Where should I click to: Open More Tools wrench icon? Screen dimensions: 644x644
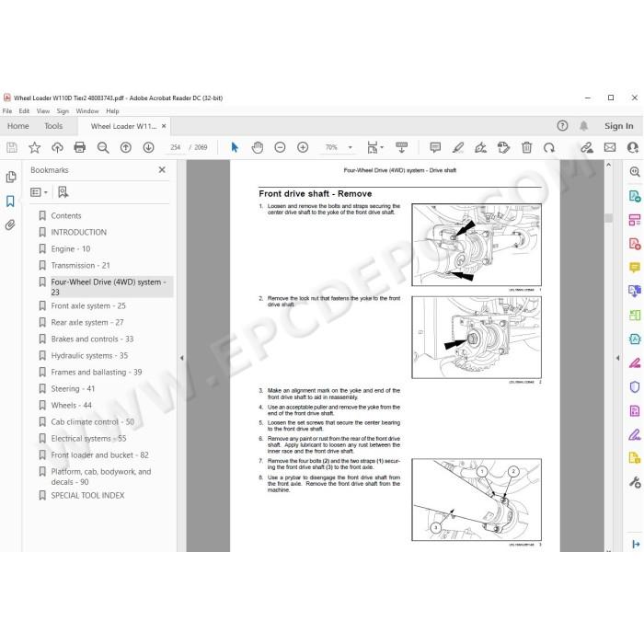pyautogui.click(x=635, y=482)
